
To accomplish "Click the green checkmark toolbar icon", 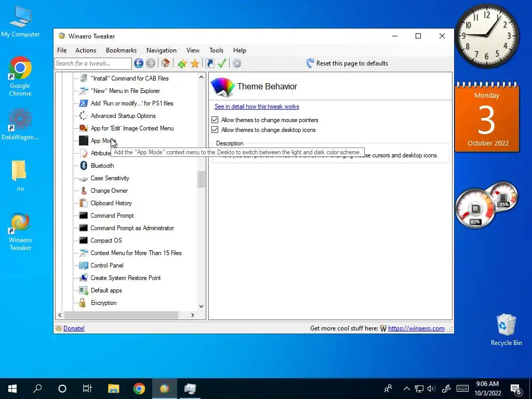I will coord(222,63).
